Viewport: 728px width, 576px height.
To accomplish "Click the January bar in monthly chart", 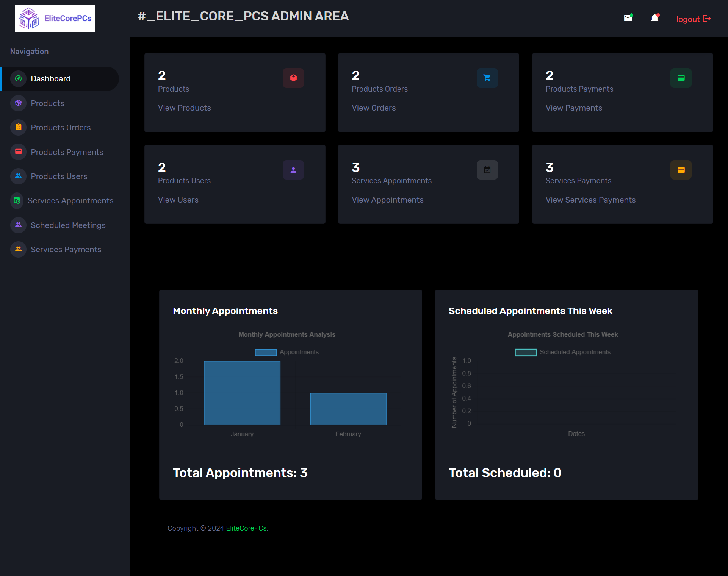I will pyautogui.click(x=242, y=393).
